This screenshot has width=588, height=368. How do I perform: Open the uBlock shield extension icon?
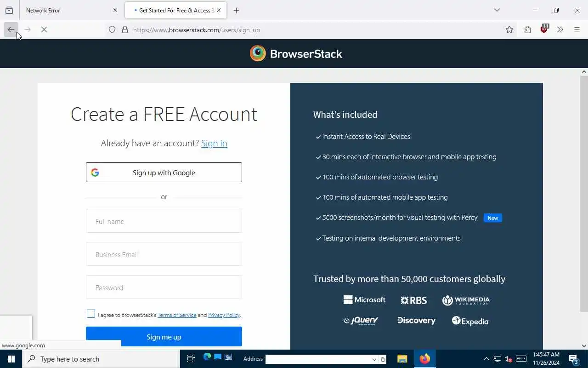coord(544,29)
